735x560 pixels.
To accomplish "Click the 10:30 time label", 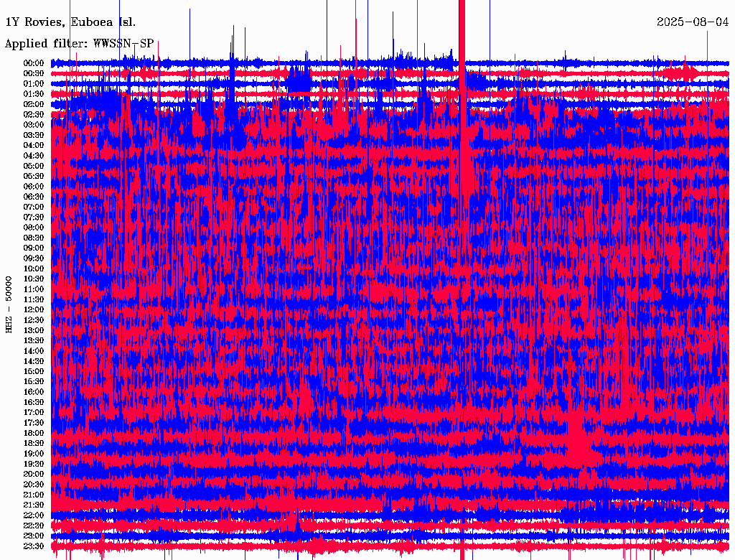I will 34,279.
